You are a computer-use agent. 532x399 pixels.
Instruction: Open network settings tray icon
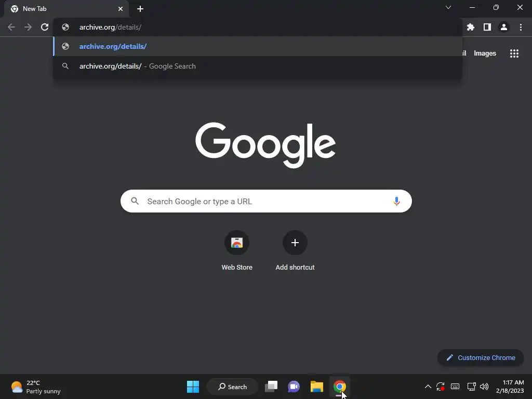[471, 387]
